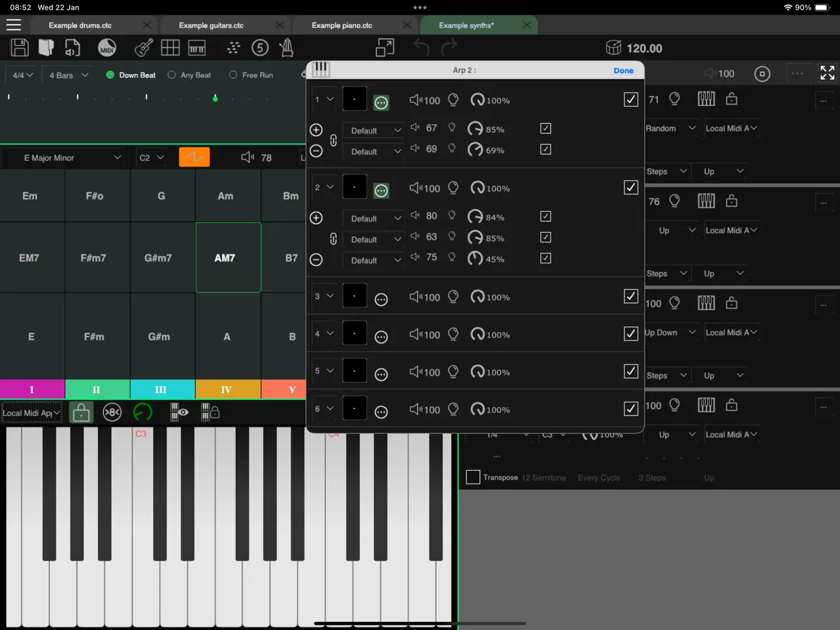Click the link chain icon under step 1
Image resolution: width=840 pixels, height=630 pixels.
333,140
